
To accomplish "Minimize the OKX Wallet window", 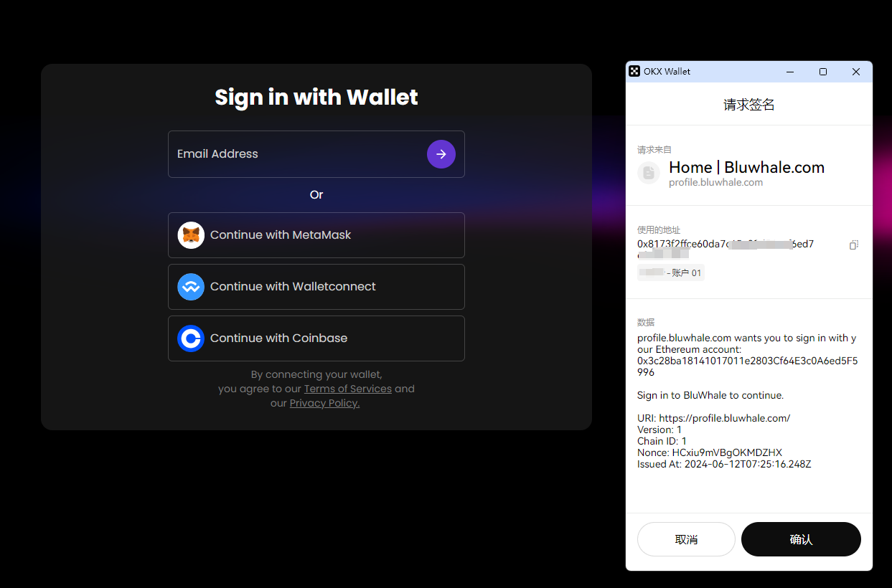I will point(790,72).
